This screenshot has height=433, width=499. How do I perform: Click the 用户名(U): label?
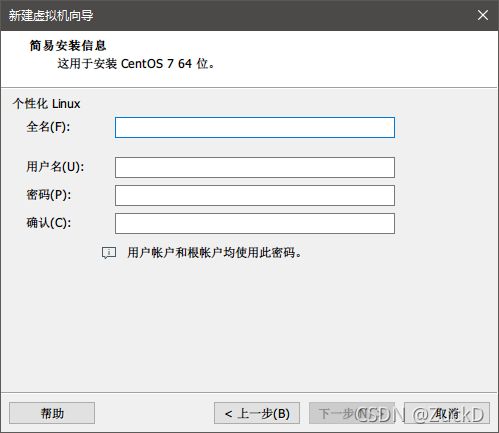coord(55,166)
